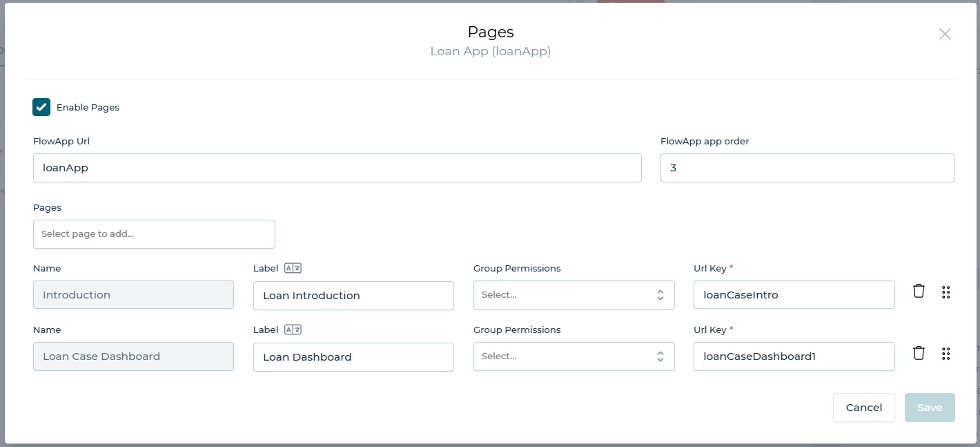Click the drag handle on the Loan Case Dashboard row
Screen dimensions: 980x447
(x=946, y=354)
